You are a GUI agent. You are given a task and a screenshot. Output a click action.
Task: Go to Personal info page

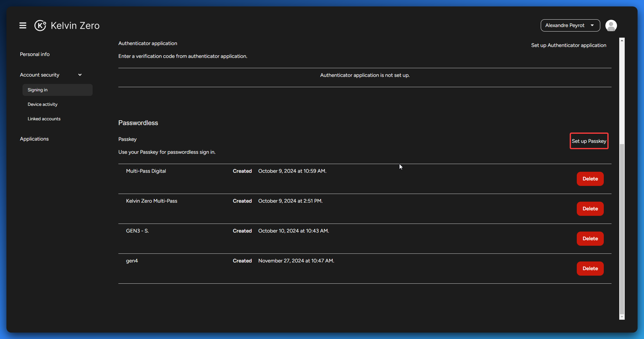click(x=35, y=54)
